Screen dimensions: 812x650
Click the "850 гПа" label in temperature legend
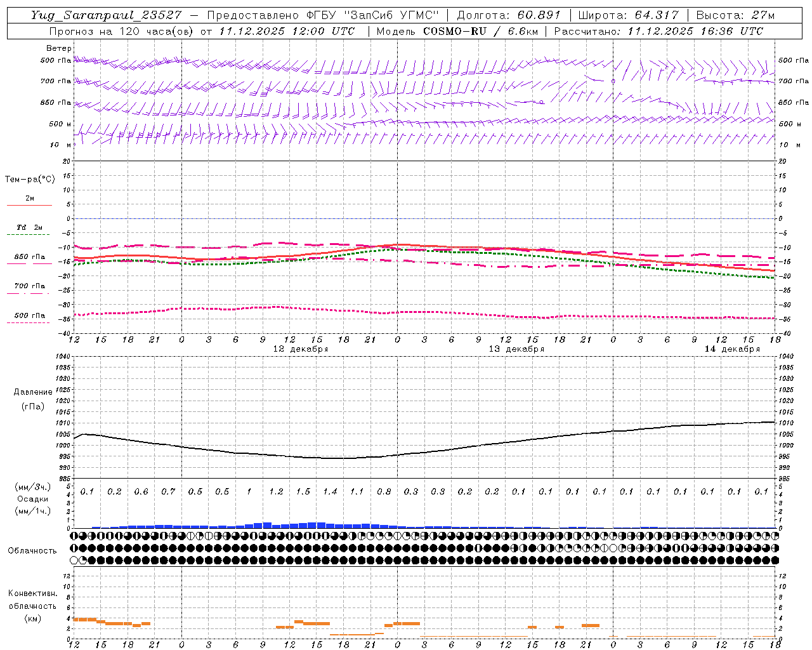click(x=30, y=257)
